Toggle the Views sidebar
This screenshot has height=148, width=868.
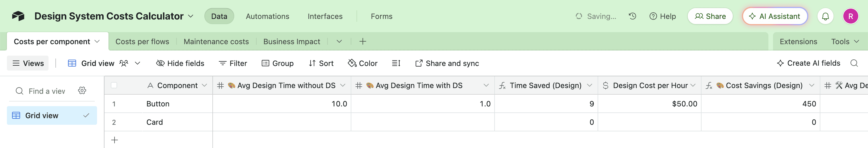click(x=28, y=63)
